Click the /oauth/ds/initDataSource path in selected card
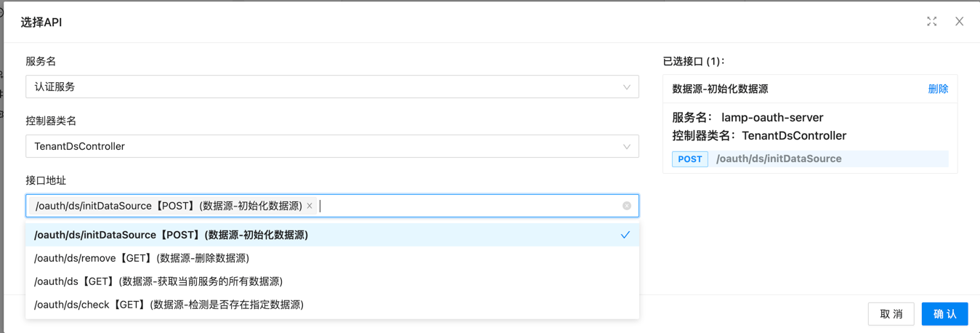 point(779,159)
